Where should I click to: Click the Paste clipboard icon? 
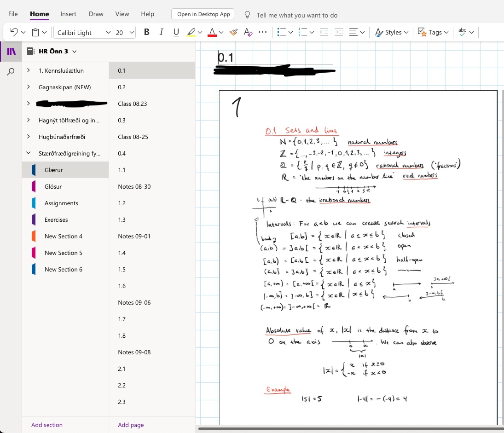[35, 32]
